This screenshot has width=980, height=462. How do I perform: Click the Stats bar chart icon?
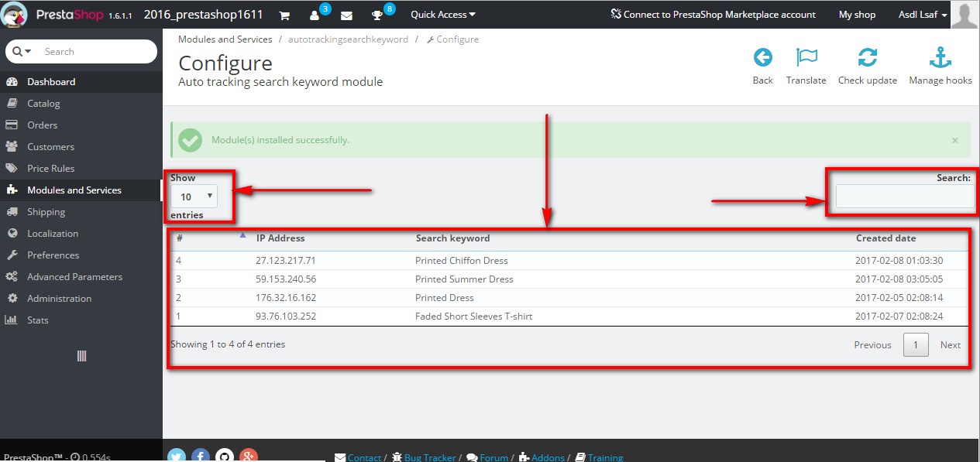coord(12,320)
